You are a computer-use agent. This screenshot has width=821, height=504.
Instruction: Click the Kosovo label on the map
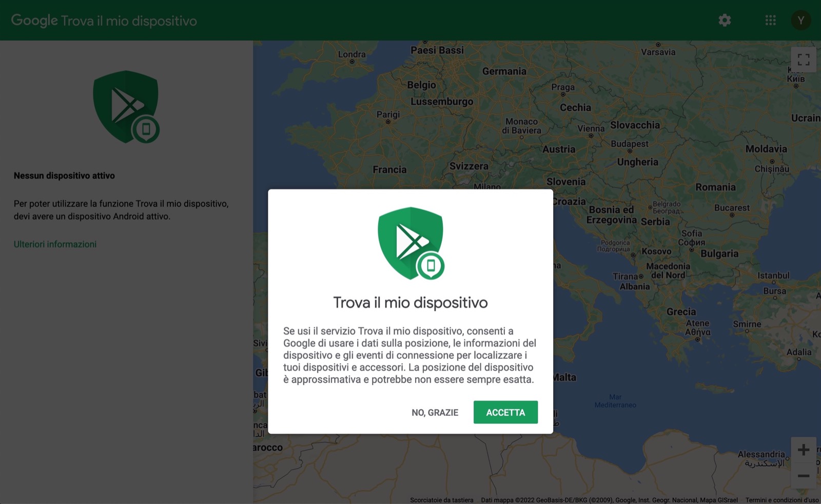657,251
